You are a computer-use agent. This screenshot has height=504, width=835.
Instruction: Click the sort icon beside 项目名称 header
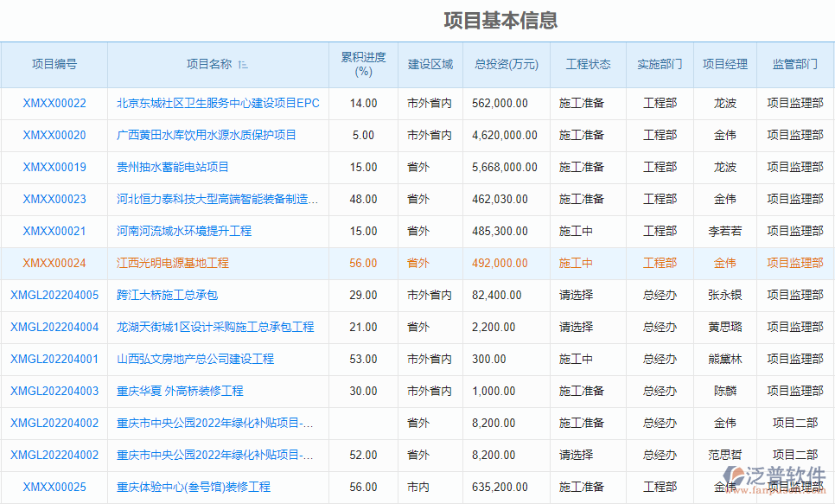(243, 64)
